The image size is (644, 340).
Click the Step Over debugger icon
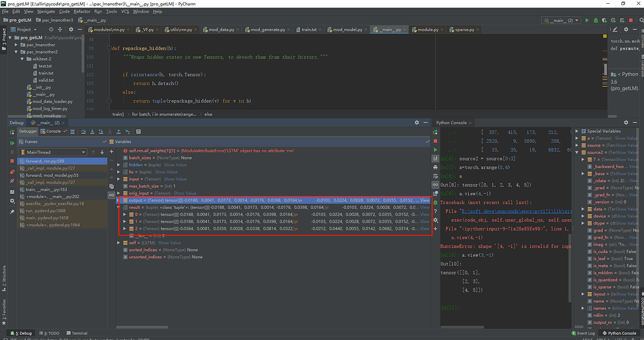[82, 132]
